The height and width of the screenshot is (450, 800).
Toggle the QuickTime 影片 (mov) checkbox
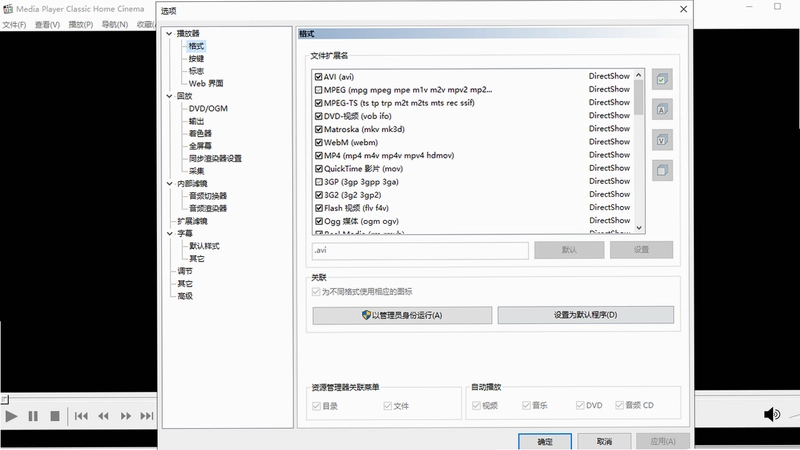pos(318,169)
